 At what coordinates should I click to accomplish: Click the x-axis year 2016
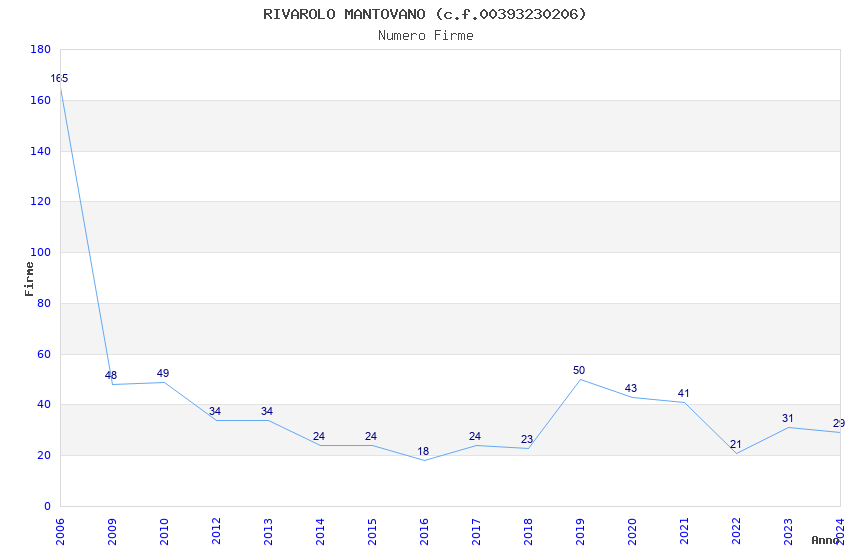coord(424,531)
